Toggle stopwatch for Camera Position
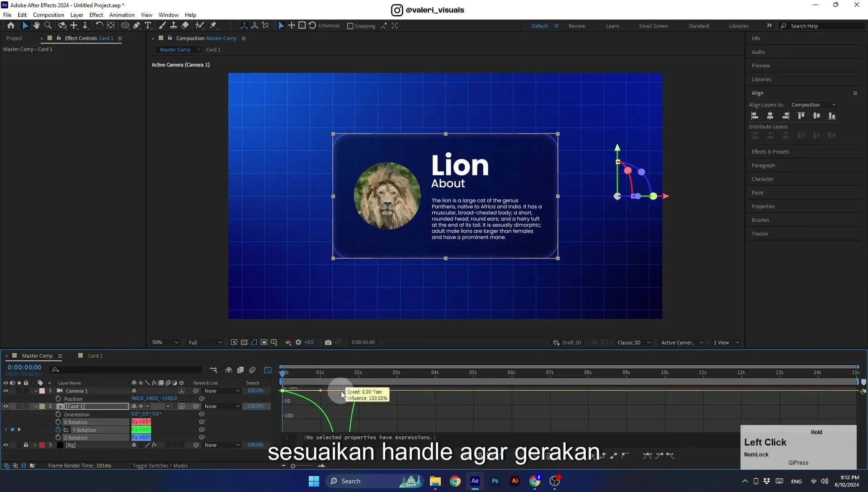This screenshot has width=868, height=492. [x=58, y=399]
